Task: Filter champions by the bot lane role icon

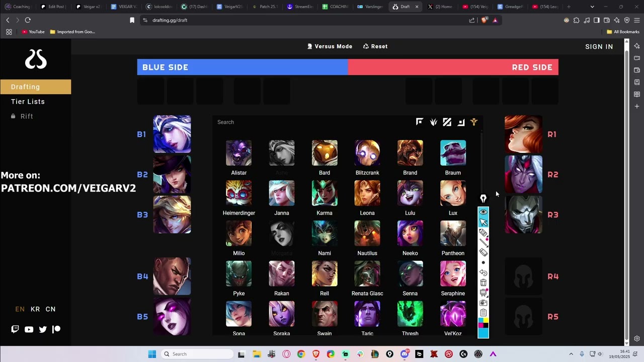Action: pyautogui.click(x=460, y=122)
